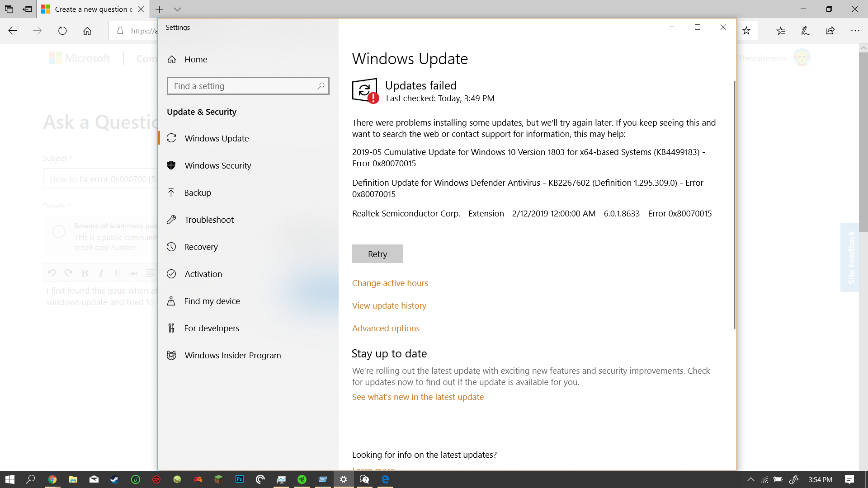868x488 pixels.
Task: Open the Windows Security shield icon
Action: pyautogui.click(x=171, y=165)
